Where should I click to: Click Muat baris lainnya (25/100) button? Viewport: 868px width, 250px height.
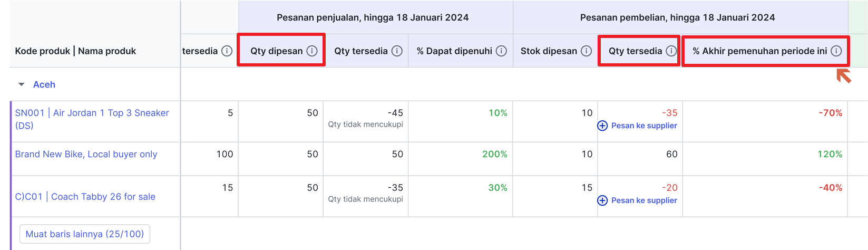(85, 234)
